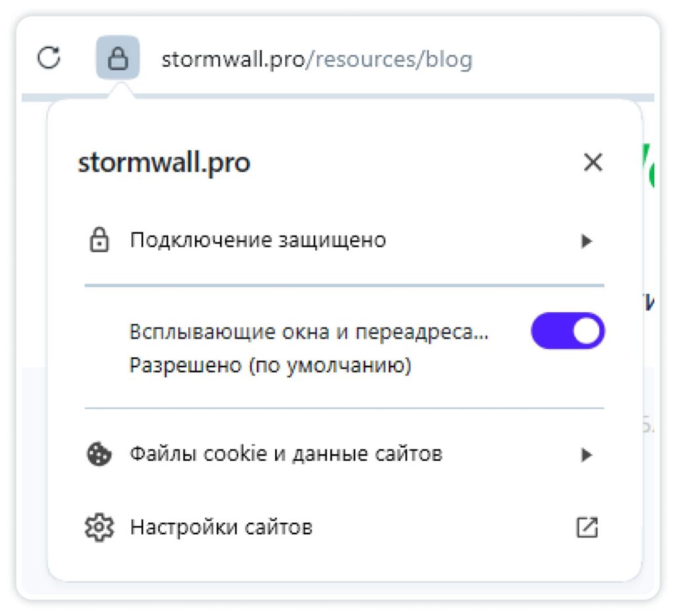Click the 'Разрешено (по умолчанию)' status text
This screenshot has height=616, width=676.
[x=270, y=366]
